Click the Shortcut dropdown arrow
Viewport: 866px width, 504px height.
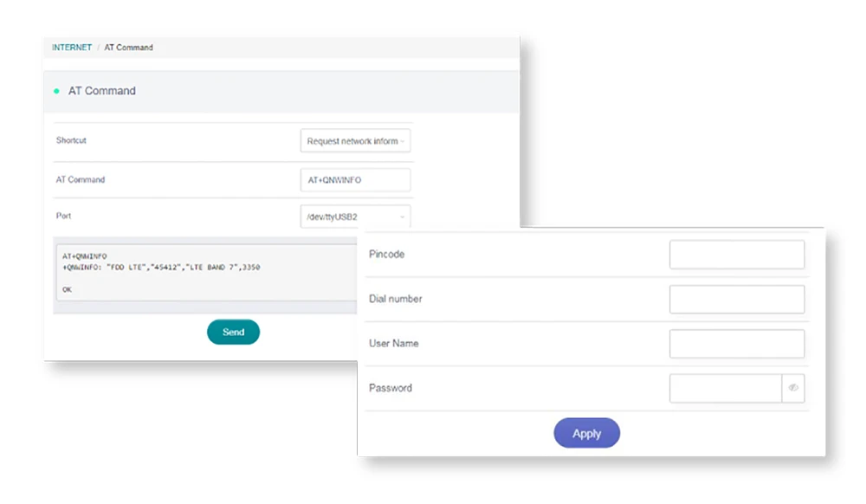(403, 141)
